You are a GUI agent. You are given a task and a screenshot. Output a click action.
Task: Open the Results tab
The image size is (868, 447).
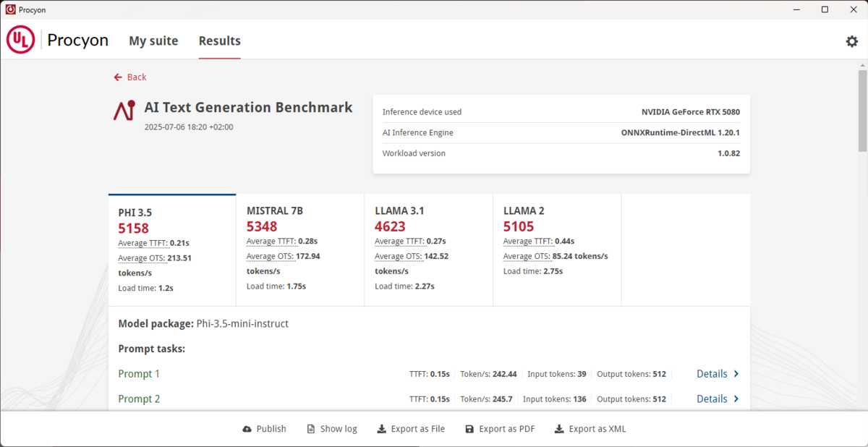point(220,41)
